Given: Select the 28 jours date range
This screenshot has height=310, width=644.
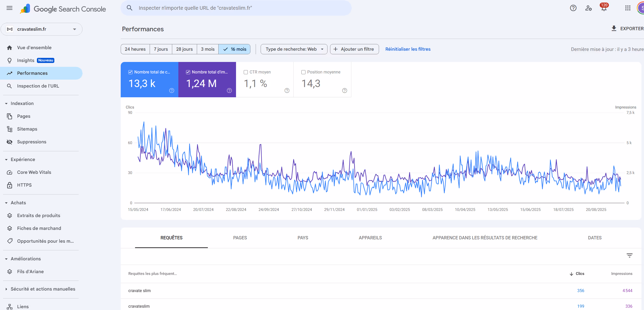Looking at the screenshot, I should pos(184,49).
